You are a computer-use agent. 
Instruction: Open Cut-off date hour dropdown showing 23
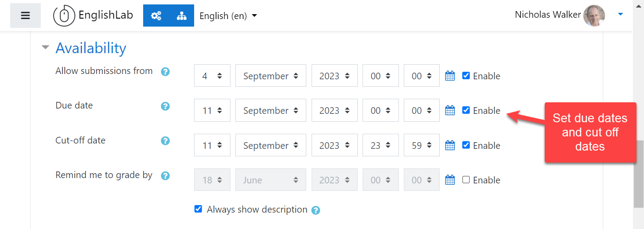click(380, 145)
